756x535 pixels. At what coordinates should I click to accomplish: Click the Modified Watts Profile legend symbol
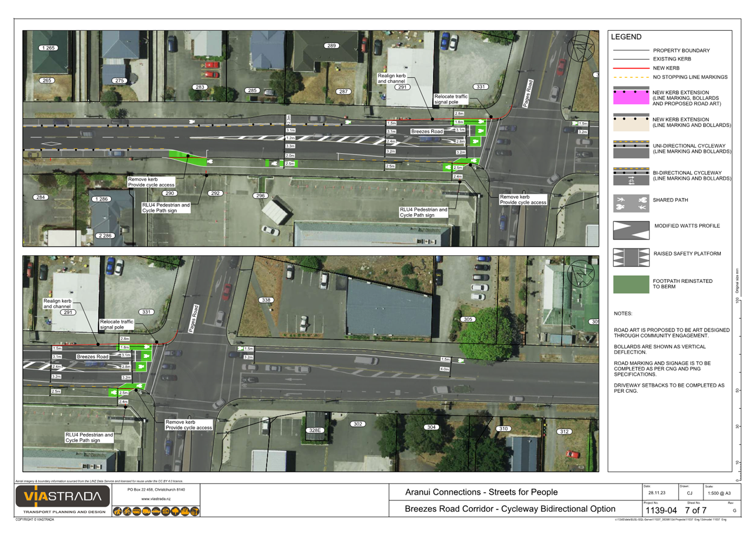click(631, 230)
